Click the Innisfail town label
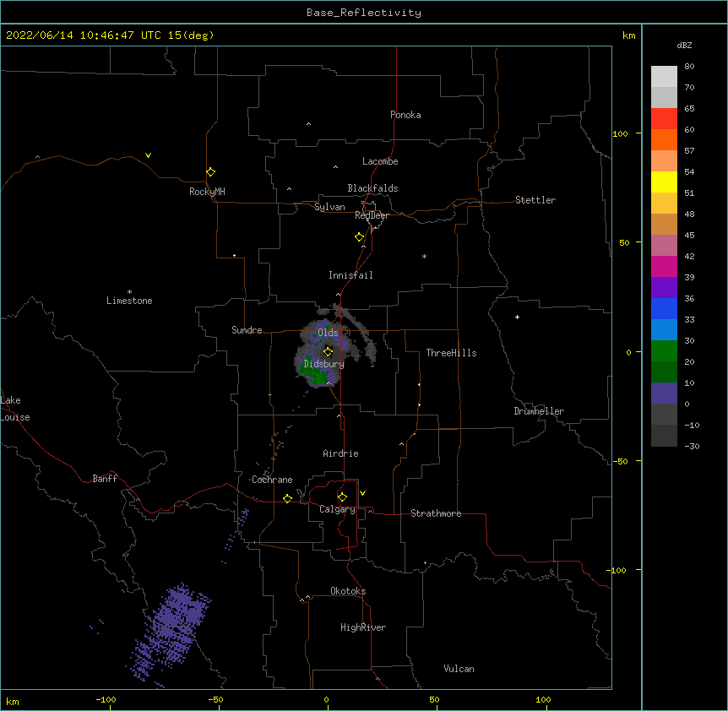The height and width of the screenshot is (711, 728). pyautogui.click(x=350, y=275)
